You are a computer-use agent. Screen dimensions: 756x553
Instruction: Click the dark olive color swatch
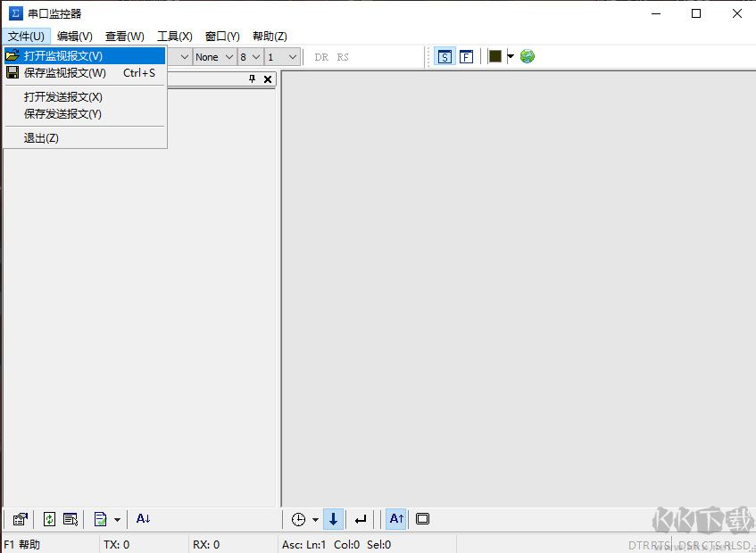(494, 56)
